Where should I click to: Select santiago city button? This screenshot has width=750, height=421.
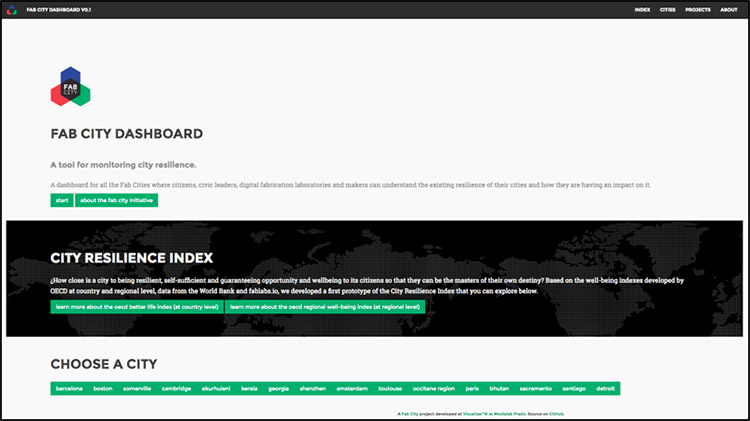(574, 388)
